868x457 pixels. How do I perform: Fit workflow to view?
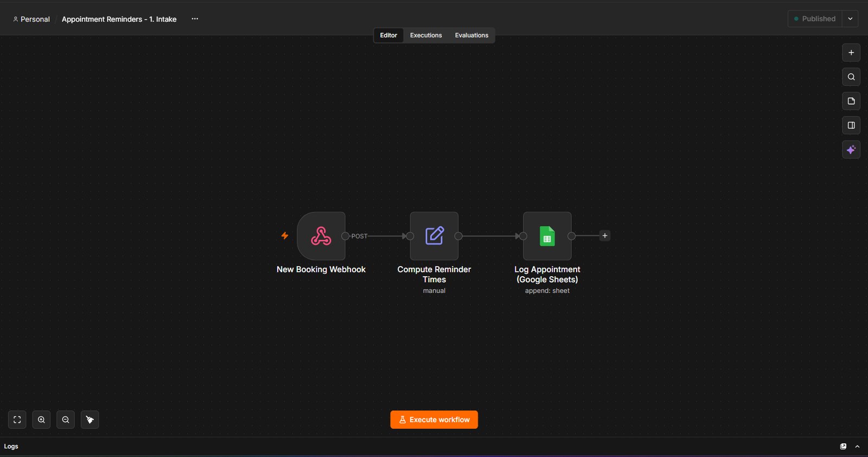[x=17, y=420]
